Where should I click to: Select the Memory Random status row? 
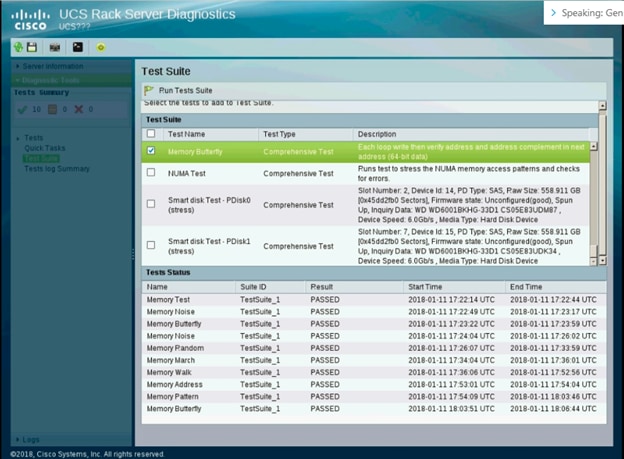pyautogui.click(x=374, y=348)
